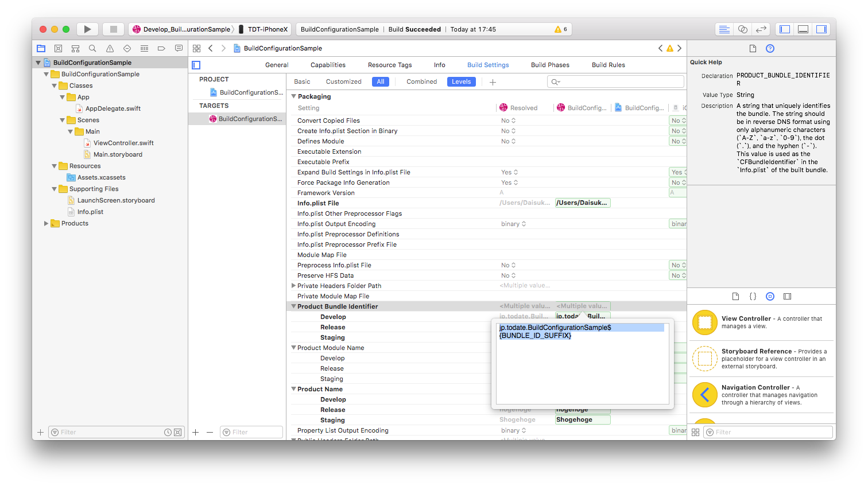Open the Breakpoint navigator icon
The width and height of the screenshot is (868, 486).
coord(161,48)
